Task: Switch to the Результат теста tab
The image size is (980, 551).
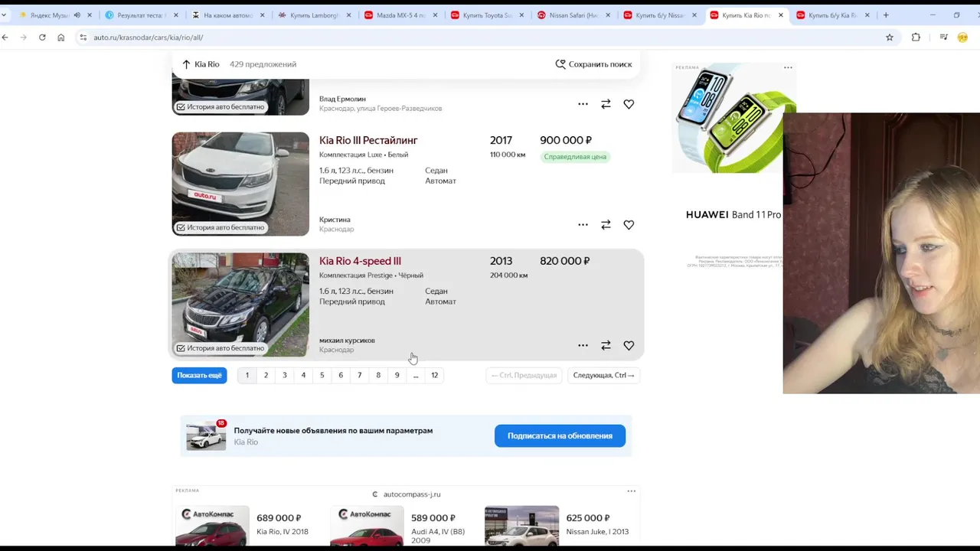Action: tap(139, 15)
